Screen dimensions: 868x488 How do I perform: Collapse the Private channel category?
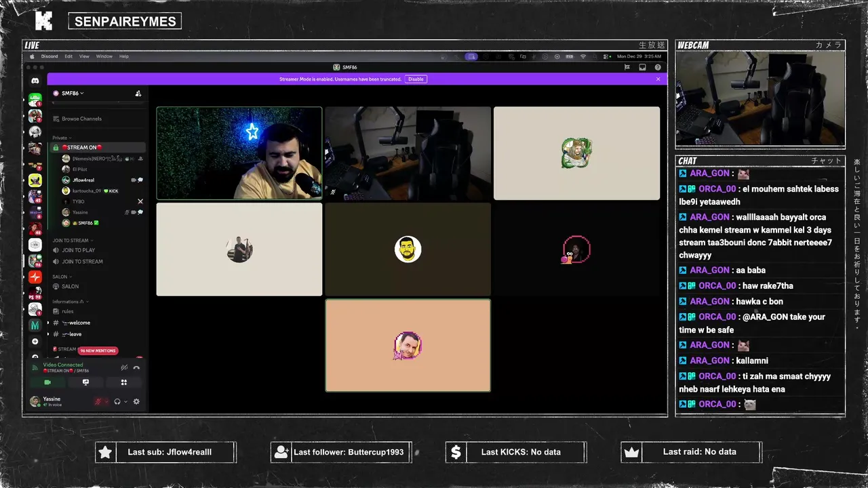62,138
